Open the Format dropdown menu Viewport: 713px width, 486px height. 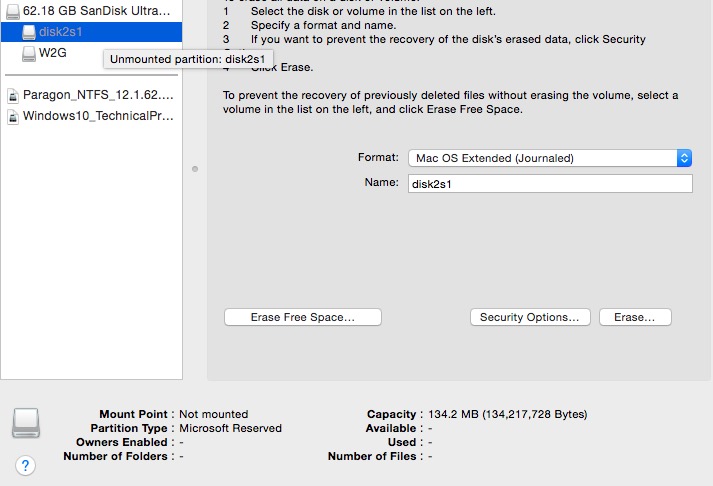click(x=550, y=158)
